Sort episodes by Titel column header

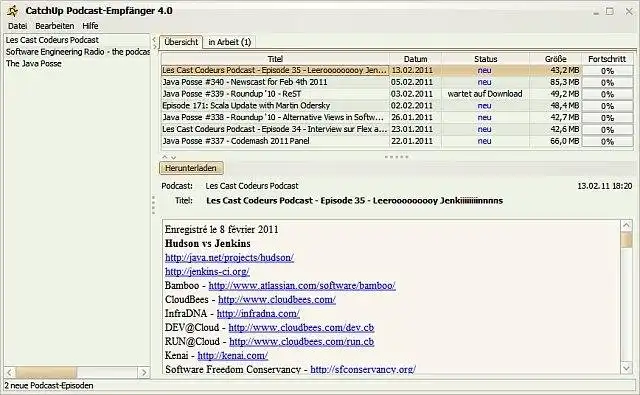coord(275,59)
